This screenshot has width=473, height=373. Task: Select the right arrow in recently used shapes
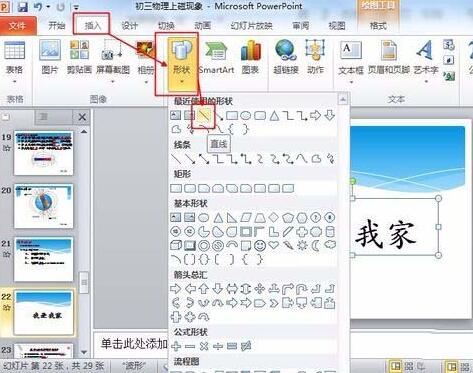tap(315, 116)
